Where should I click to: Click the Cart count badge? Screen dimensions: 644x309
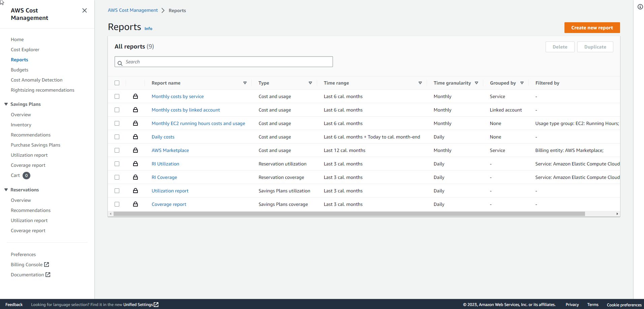tap(26, 176)
